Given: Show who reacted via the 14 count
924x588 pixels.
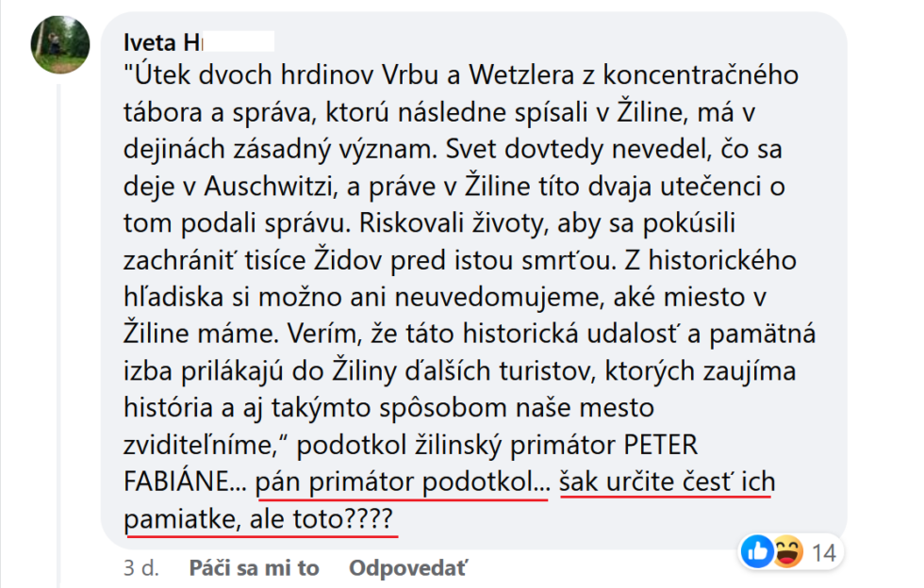Looking at the screenshot, I should click(824, 553).
